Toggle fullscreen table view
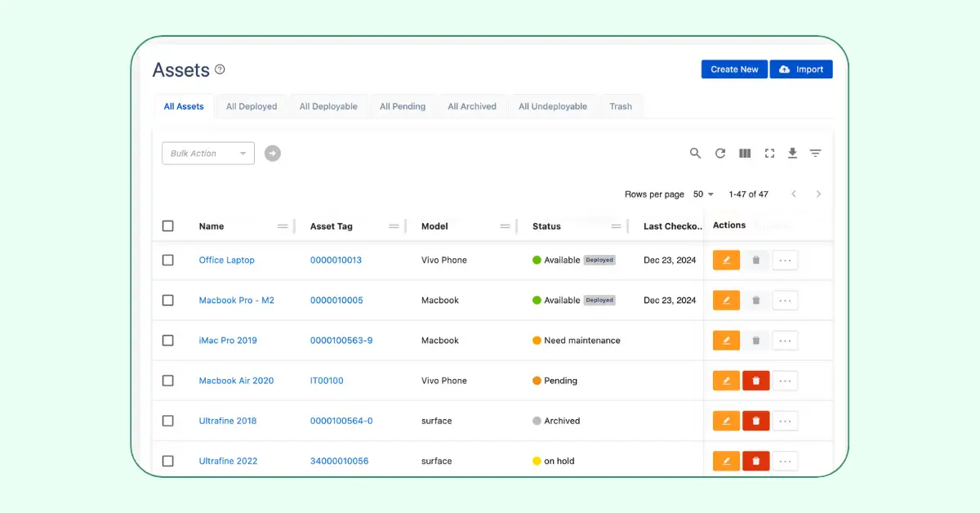 (x=769, y=153)
